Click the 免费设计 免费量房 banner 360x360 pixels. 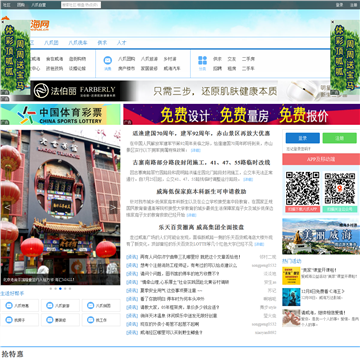click(x=242, y=114)
